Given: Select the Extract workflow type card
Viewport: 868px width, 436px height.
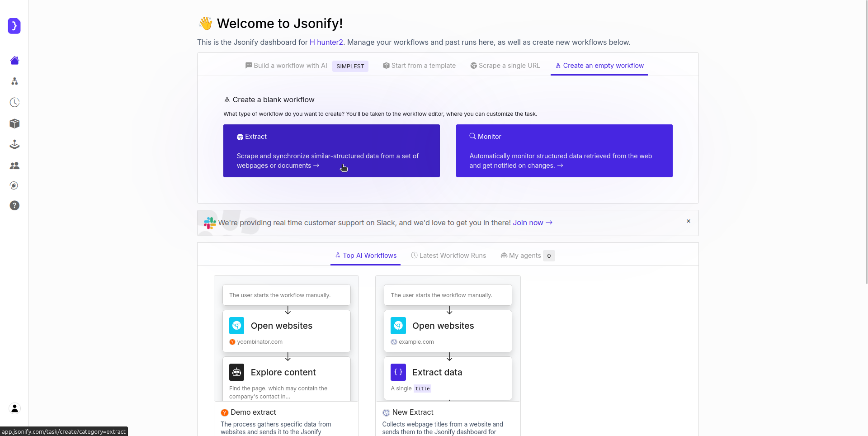Looking at the screenshot, I should click(331, 151).
